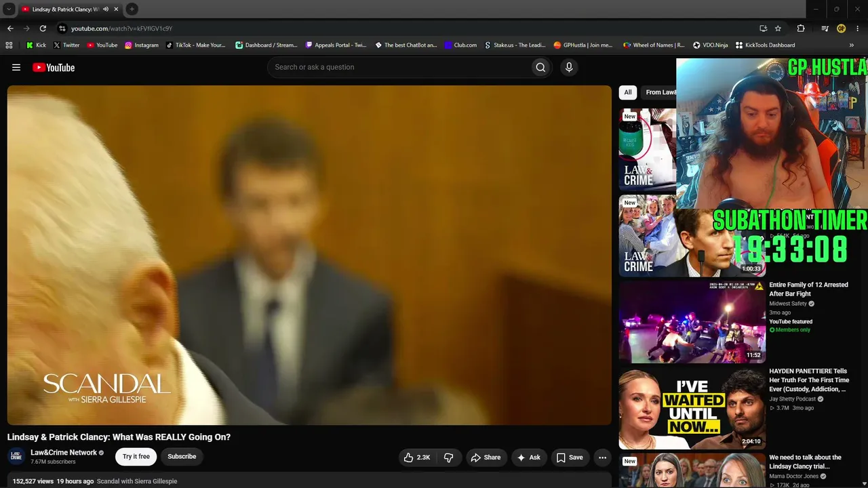Go forward in browser history
Viewport: 868px width, 488px height.
(26, 28)
